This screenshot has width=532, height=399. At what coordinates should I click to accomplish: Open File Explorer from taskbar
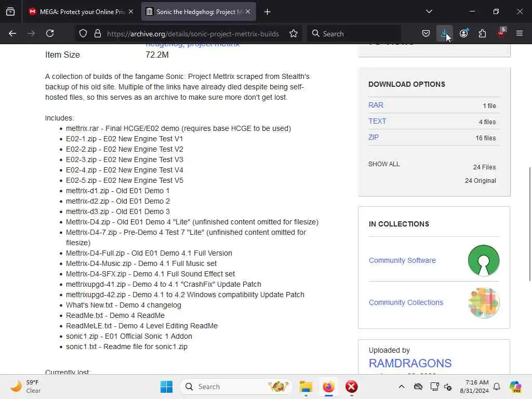(x=305, y=387)
